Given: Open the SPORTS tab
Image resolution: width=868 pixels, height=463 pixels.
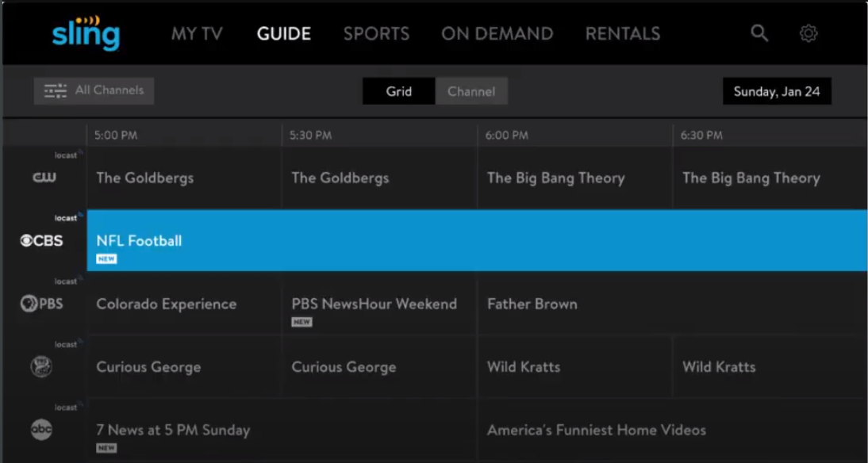Looking at the screenshot, I should pyautogui.click(x=376, y=34).
